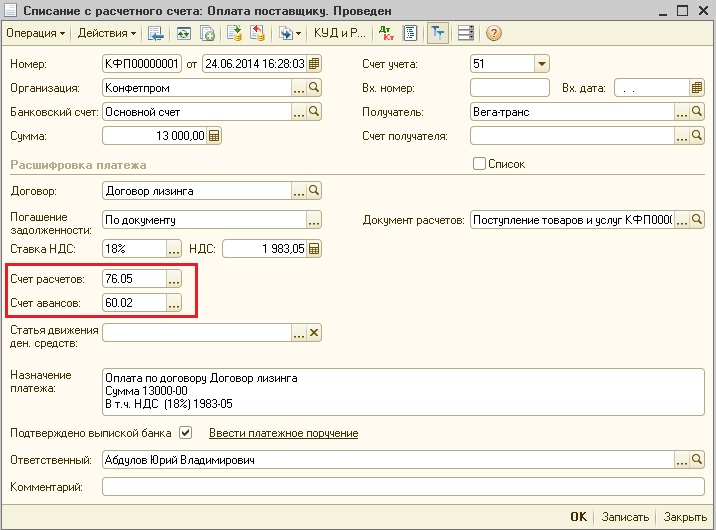Click the OK button
Image resolution: width=716 pixels, height=530 pixels.
[578, 517]
